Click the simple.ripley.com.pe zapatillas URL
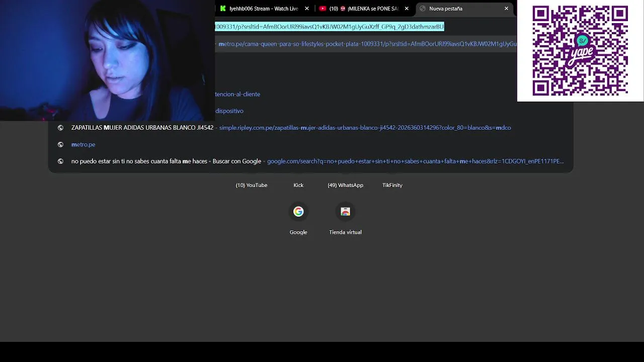Image resolution: width=644 pixels, height=362 pixels. [365, 128]
